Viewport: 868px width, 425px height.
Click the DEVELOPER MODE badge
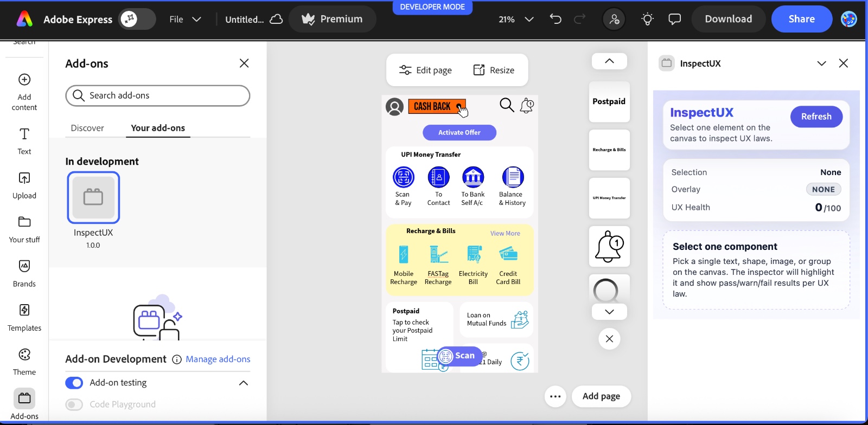point(432,7)
